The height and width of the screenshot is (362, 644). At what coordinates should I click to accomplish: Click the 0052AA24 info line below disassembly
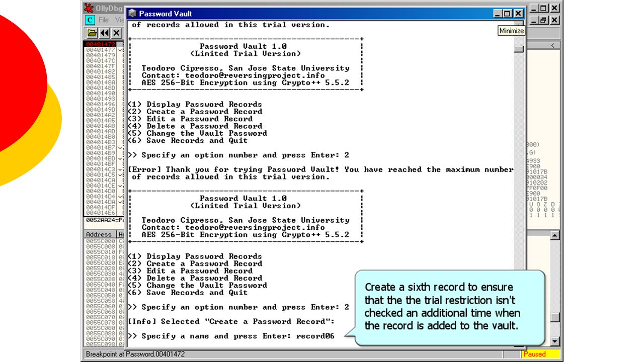coord(105,220)
